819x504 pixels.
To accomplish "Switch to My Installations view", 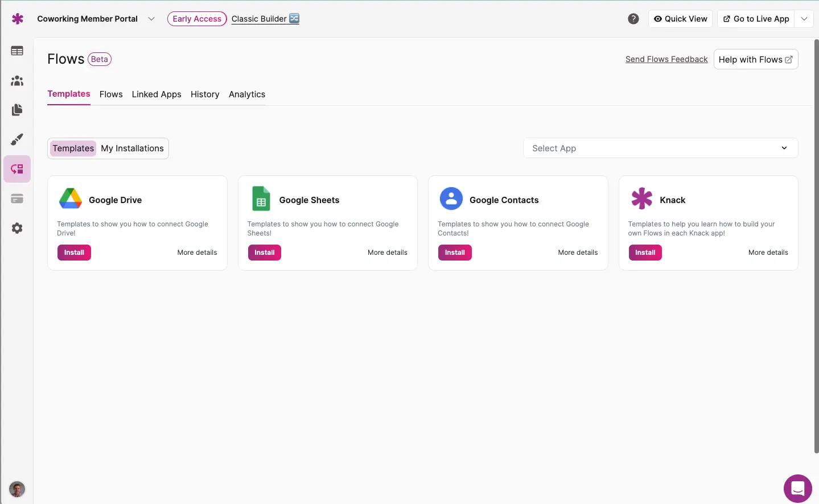I will pos(132,148).
